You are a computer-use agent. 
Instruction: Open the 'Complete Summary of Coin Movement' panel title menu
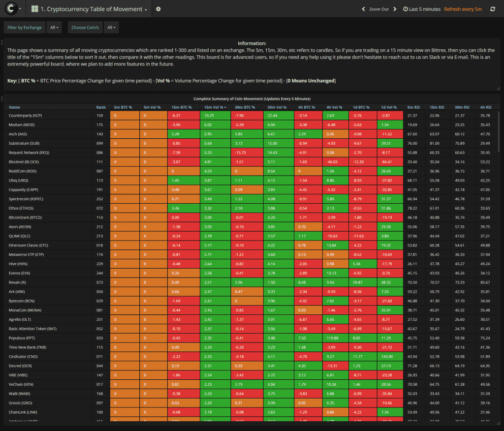(x=252, y=99)
